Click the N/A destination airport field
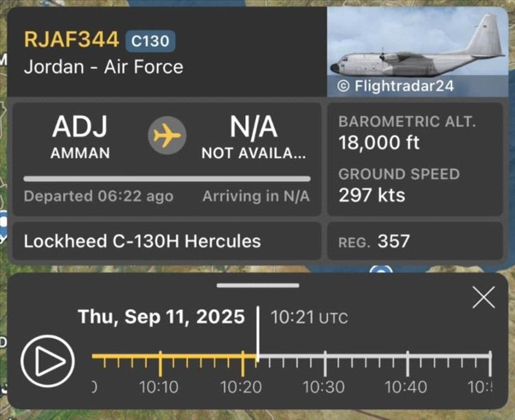 [253, 137]
